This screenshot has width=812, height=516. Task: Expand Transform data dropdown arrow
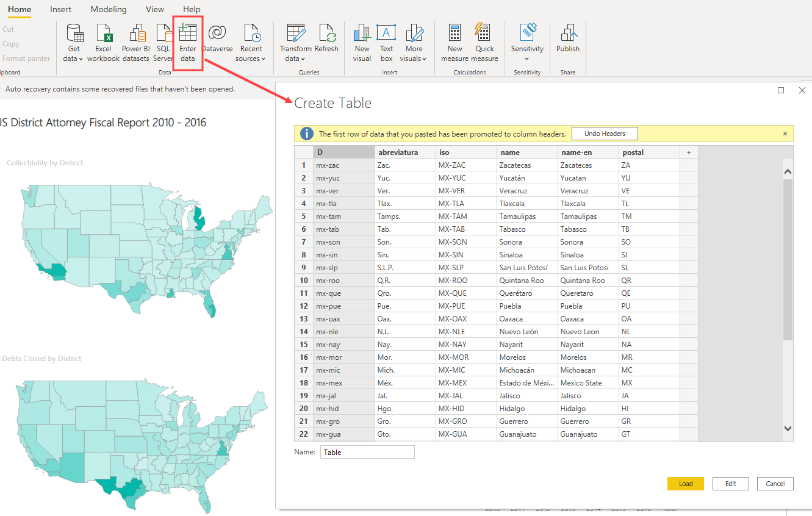click(304, 59)
